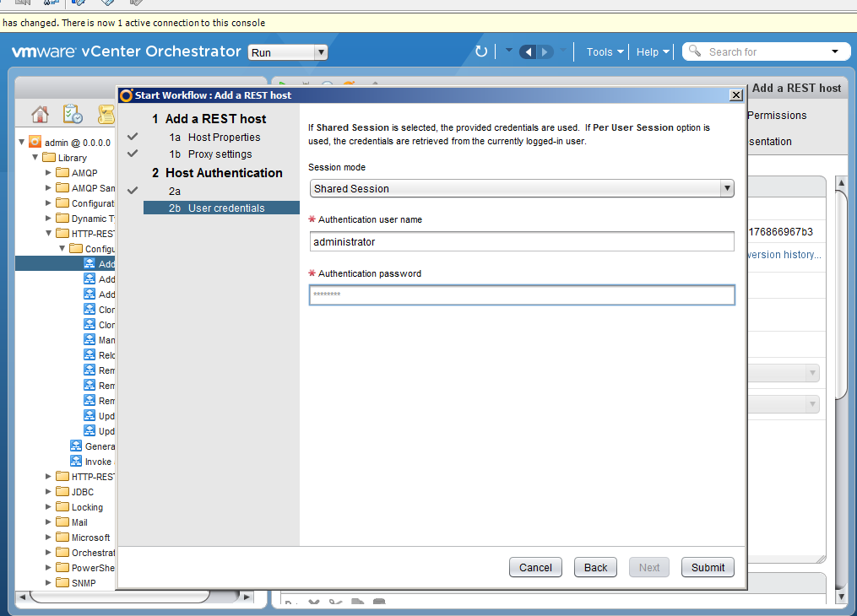This screenshot has height=616, width=857.
Task: Open the search options dropdown arrow
Action: click(834, 51)
